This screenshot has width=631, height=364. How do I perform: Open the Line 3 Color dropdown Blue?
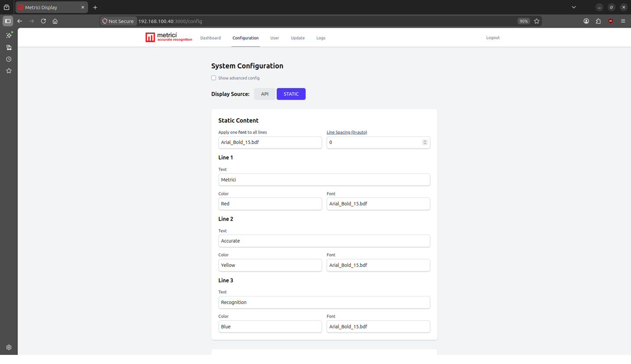270,327
